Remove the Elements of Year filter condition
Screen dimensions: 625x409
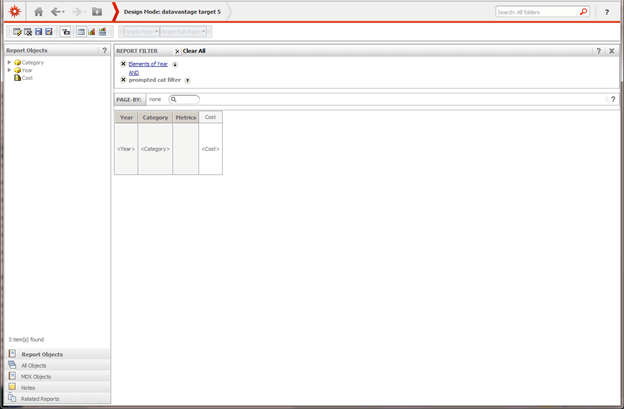coord(123,64)
